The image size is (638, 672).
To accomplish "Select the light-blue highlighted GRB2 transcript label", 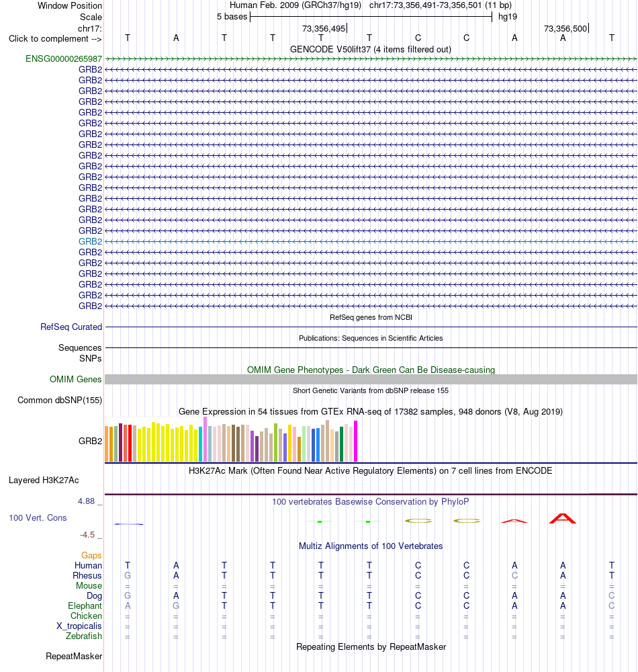I will 91,241.
